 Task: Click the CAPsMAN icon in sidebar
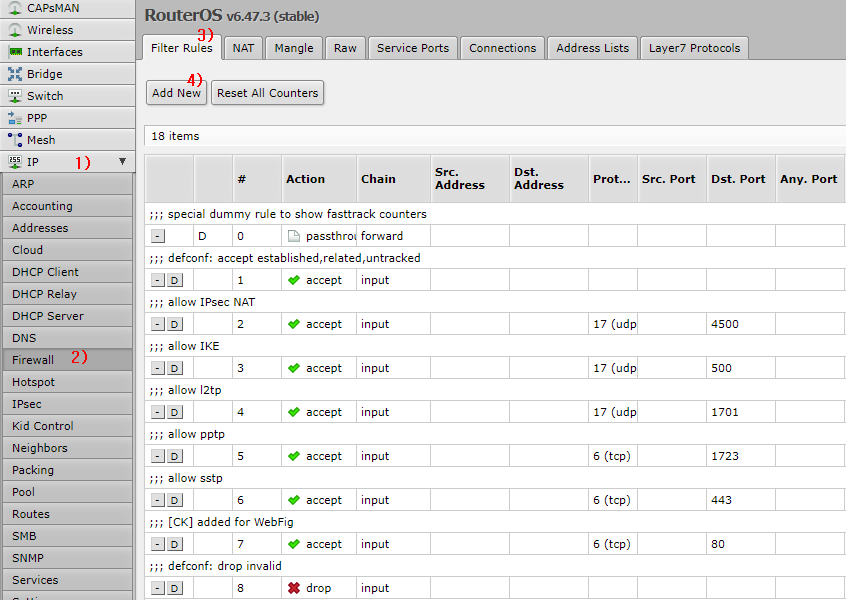point(15,8)
